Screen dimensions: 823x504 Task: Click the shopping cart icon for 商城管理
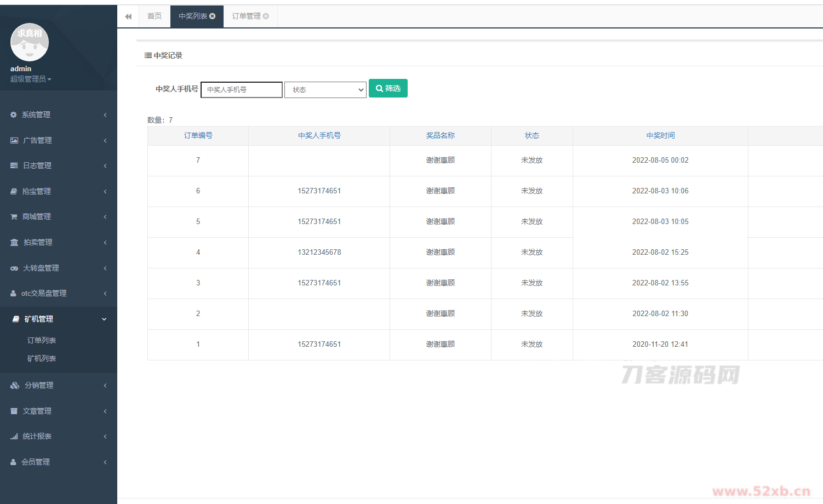(x=14, y=217)
